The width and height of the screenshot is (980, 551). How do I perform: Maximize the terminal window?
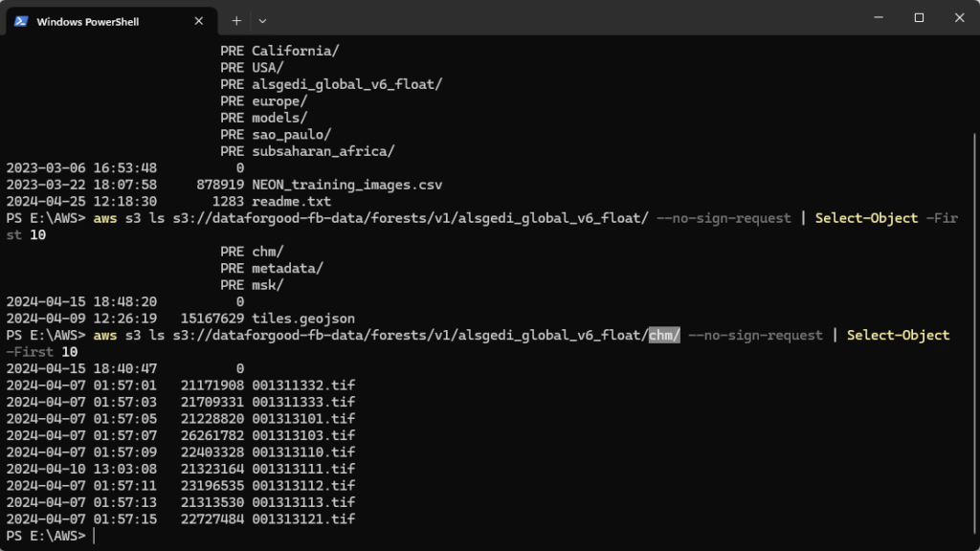click(919, 17)
